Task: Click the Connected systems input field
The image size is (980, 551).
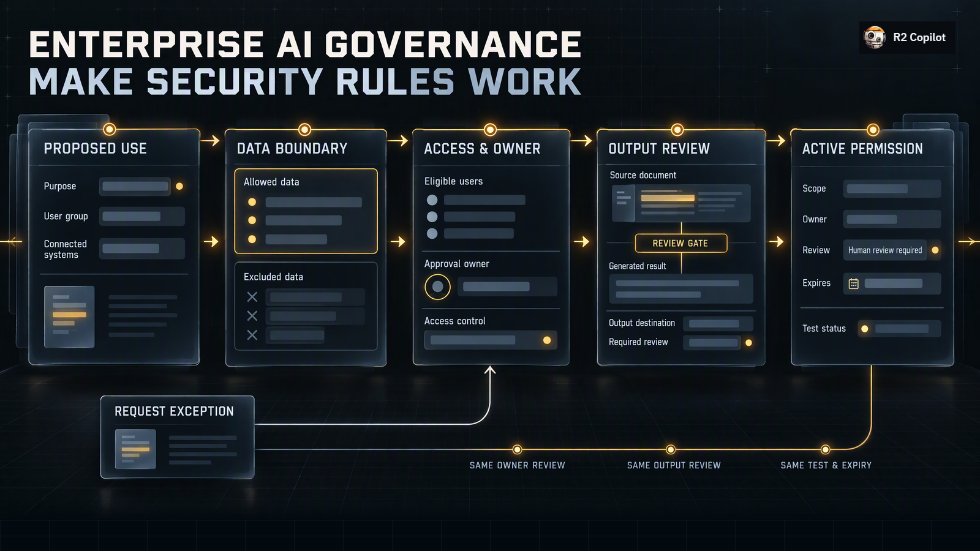Action: pos(142,249)
